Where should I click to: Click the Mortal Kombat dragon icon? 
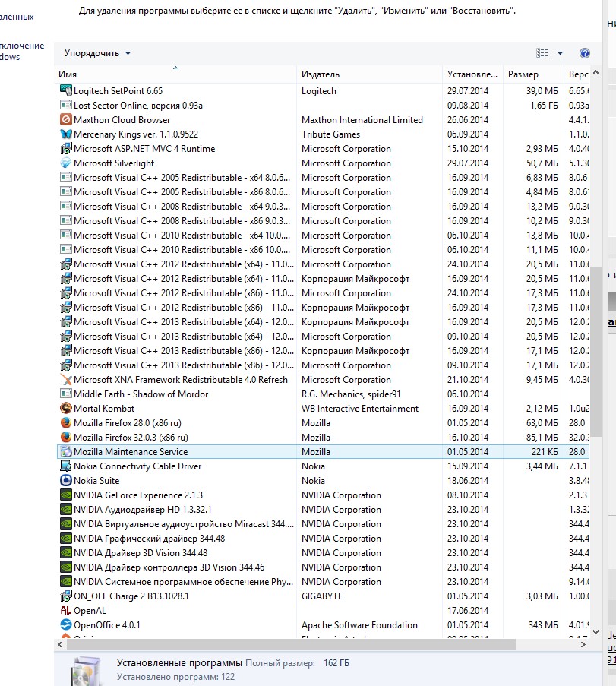[x=65, y=408]
